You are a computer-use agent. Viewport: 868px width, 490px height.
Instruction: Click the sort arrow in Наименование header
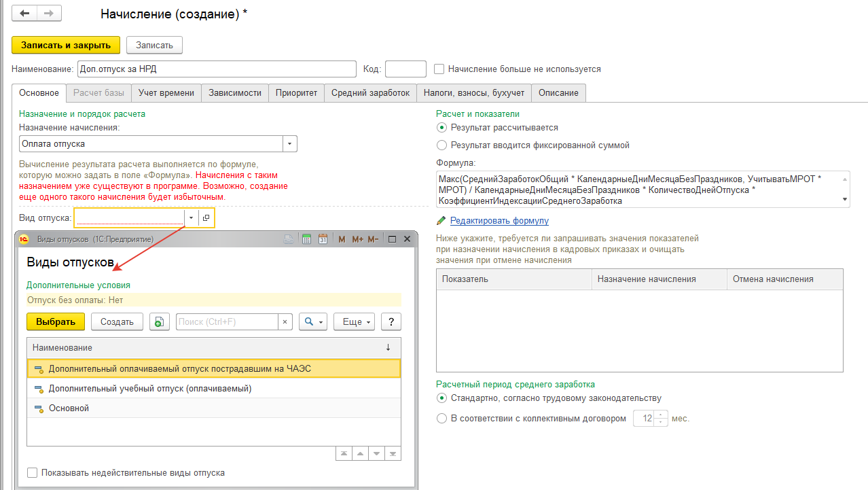[x=388, y=347]
